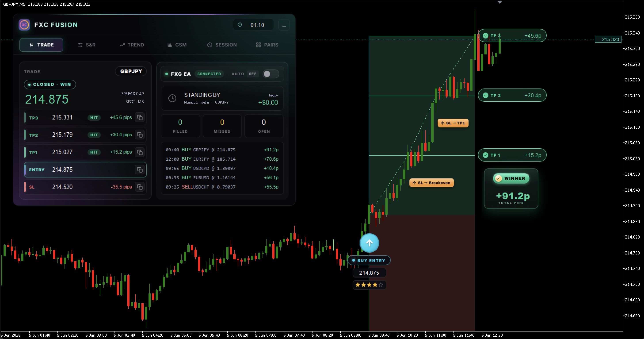The width and height of the screenshot is (644, 339).
Task: Open the PAIRS tab
Action: click(x=267, y=45)
